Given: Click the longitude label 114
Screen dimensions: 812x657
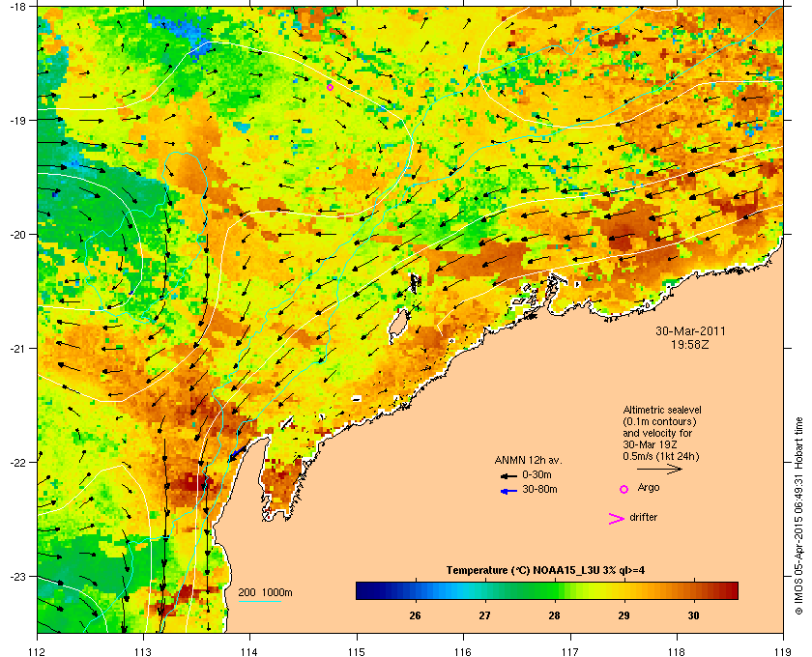Looking at the screenshot, I should 249,652.
